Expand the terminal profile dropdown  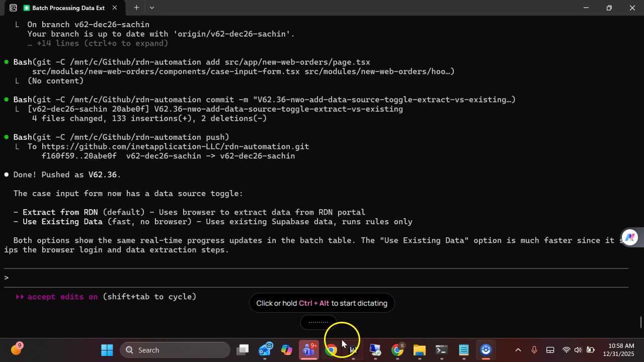pos(152,8)
